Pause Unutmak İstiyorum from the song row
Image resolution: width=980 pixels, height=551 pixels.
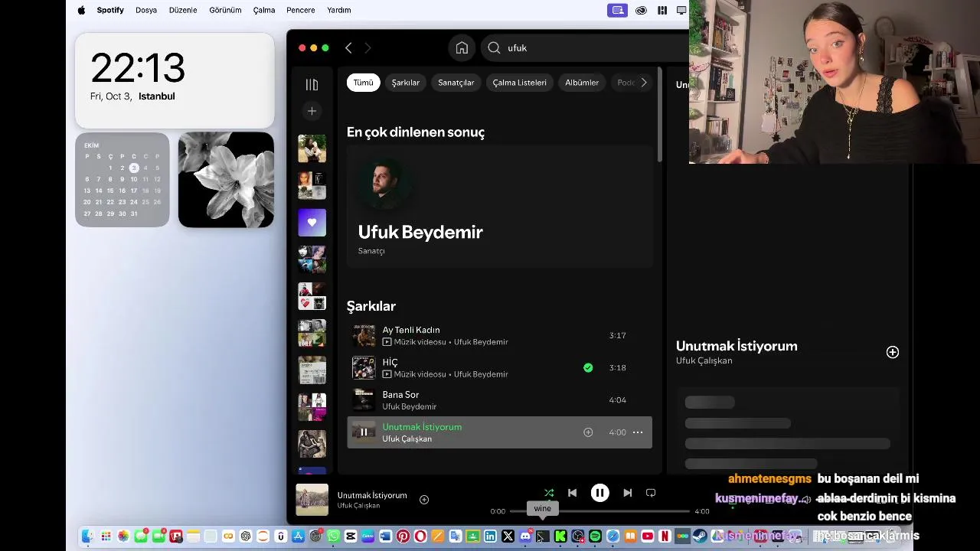tap(364, 432)
